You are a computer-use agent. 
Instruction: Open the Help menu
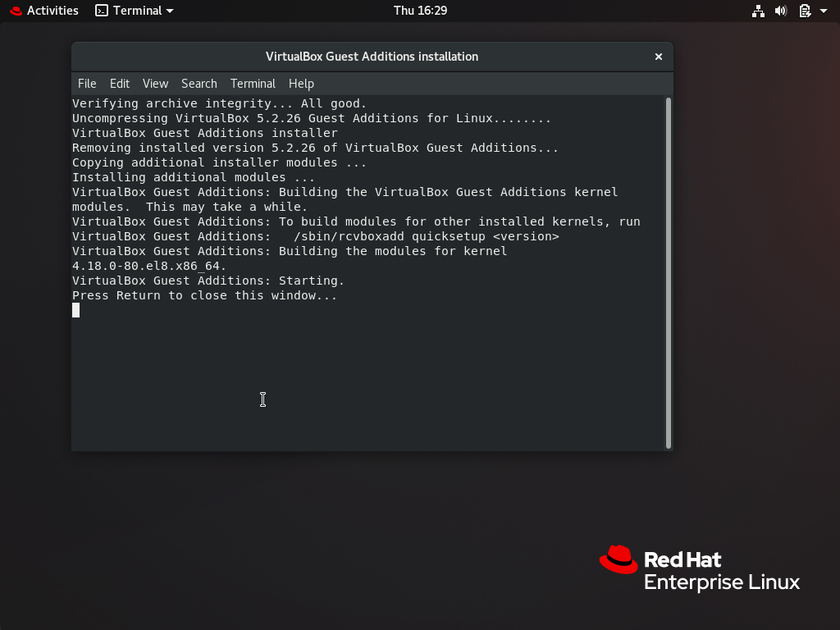pyautogui.click(x=301, y=84)
